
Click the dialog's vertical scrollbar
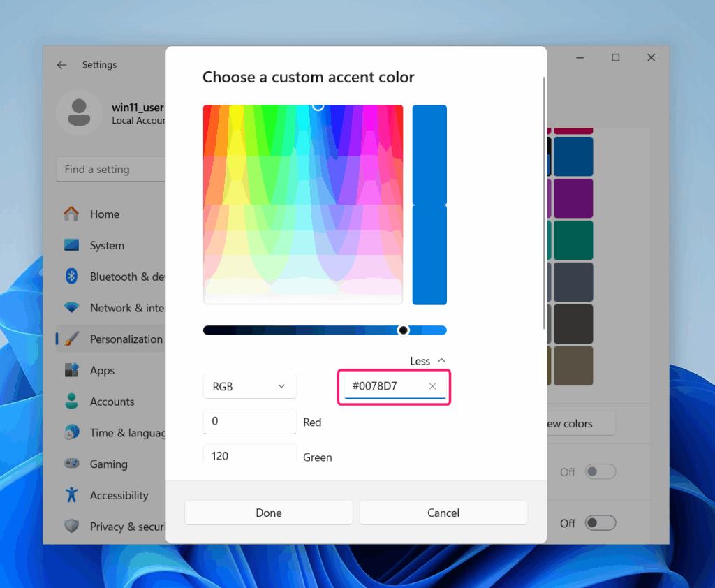(543, 203)
